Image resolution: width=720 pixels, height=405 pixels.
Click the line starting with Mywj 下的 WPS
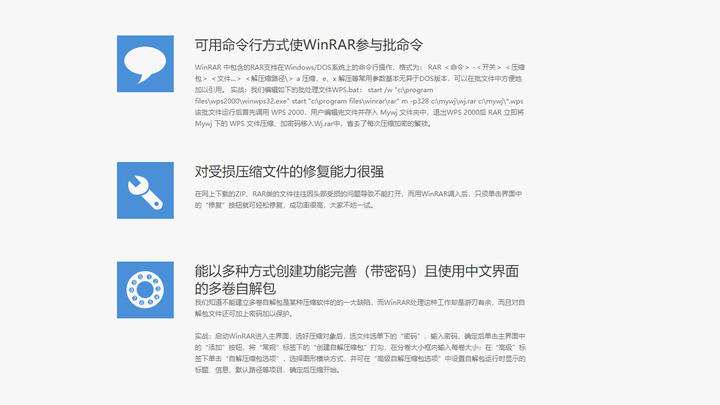coord(313,124)
